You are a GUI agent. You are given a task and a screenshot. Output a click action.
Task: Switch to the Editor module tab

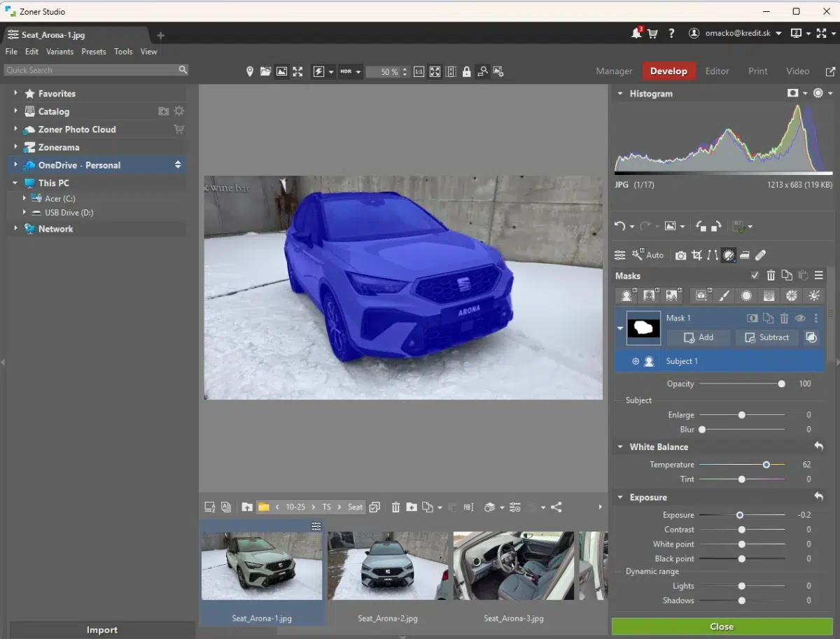tap(717, 71)
